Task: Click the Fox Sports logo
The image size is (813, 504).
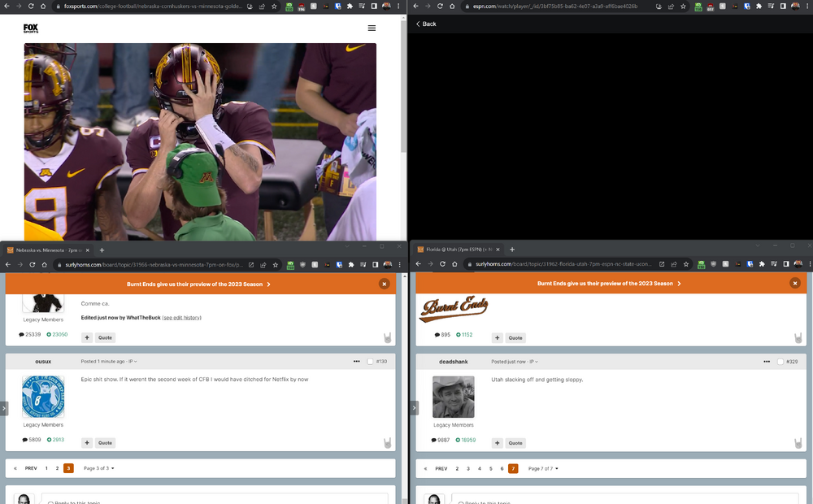Action: 31,28
